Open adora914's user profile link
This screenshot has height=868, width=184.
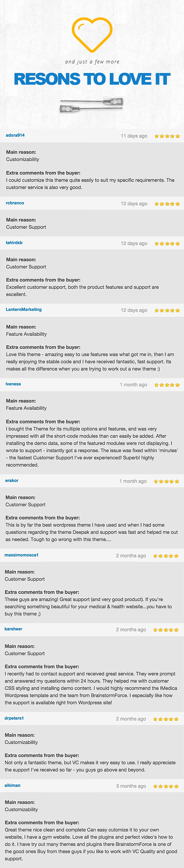pyautogui.click(x=15, y=135)
